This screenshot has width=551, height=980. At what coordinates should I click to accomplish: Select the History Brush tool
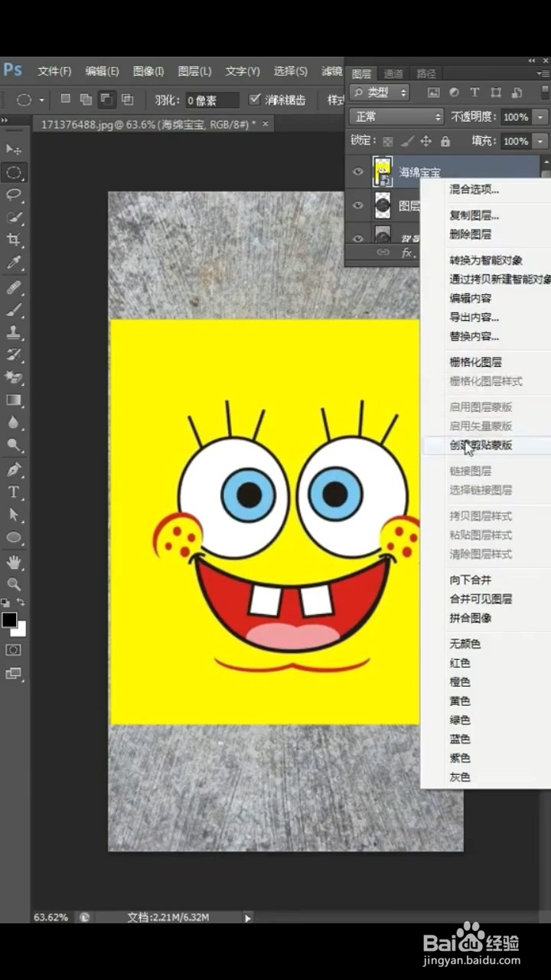14,354
